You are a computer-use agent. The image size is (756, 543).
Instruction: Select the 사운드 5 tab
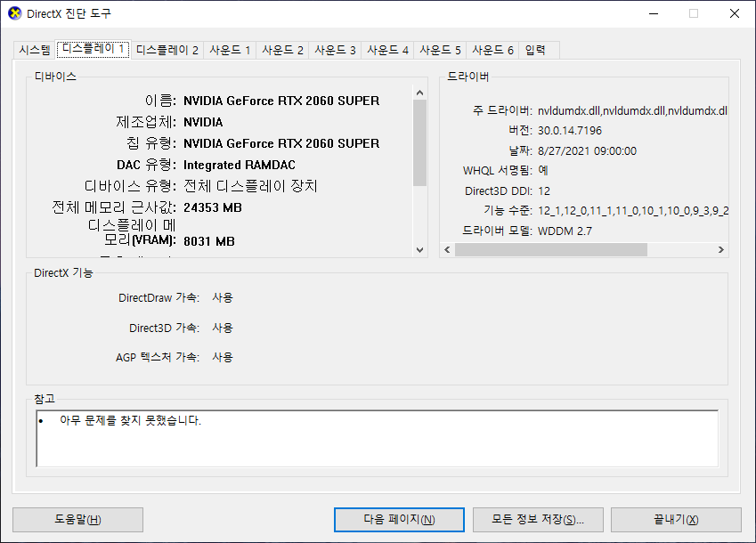[440, 50]
